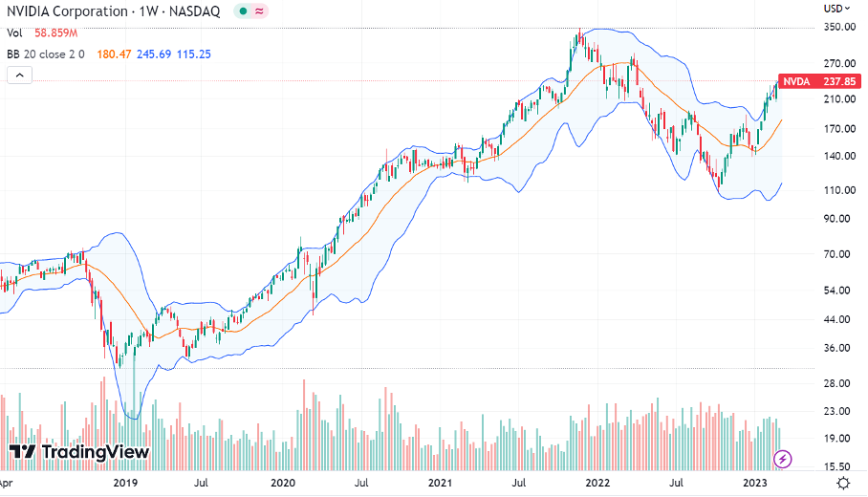Viewport: 868px width, 497px height.
Task: Click the purple lightning bolt icon
Action: pos(783,459)
